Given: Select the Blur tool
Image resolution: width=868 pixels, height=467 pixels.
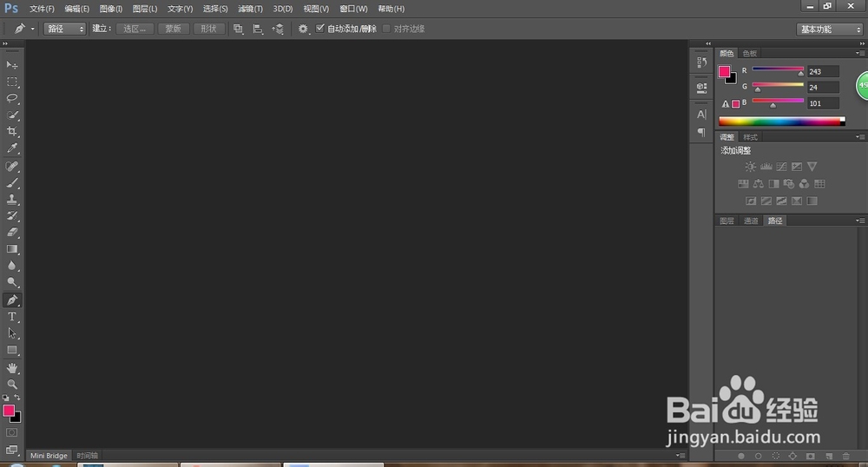Looking at the screenshot, I should (x=11, y=266).
